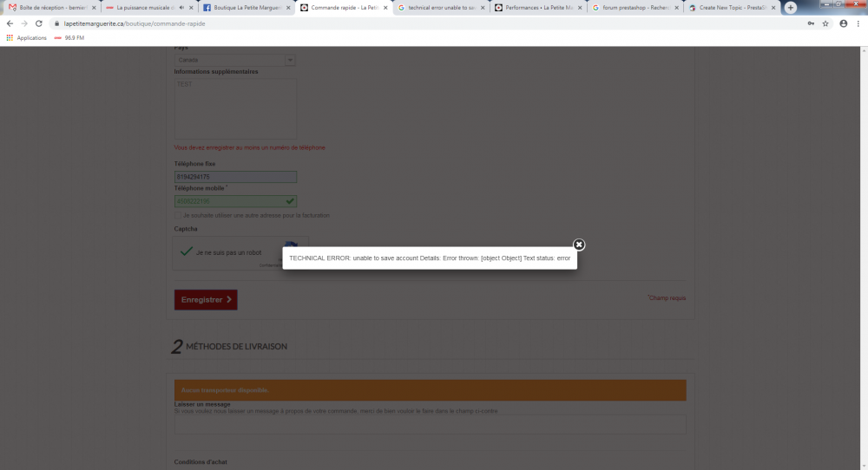Open the Pays country dropdown
Screen dimensions: 868x470
[234, 60]
